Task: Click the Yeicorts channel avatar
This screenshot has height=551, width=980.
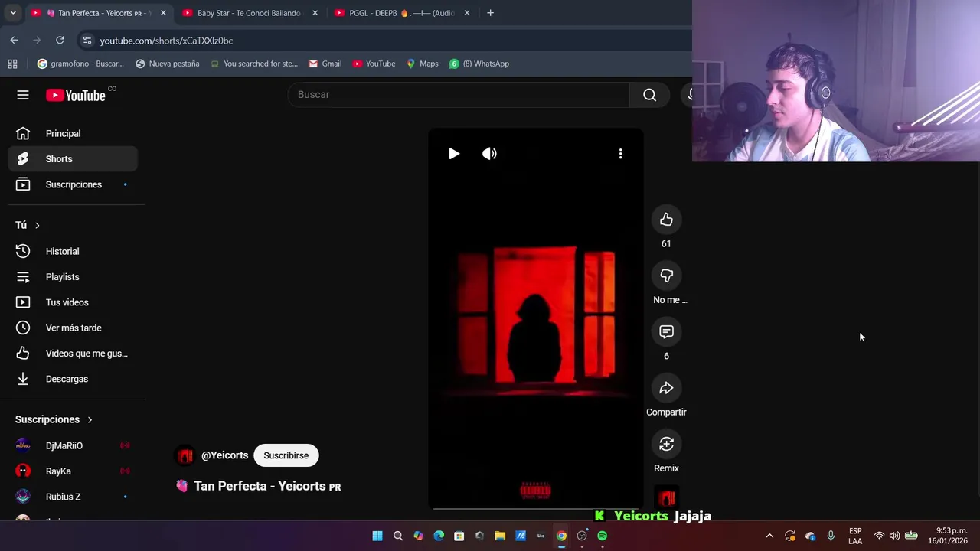Action: [185, 455]
